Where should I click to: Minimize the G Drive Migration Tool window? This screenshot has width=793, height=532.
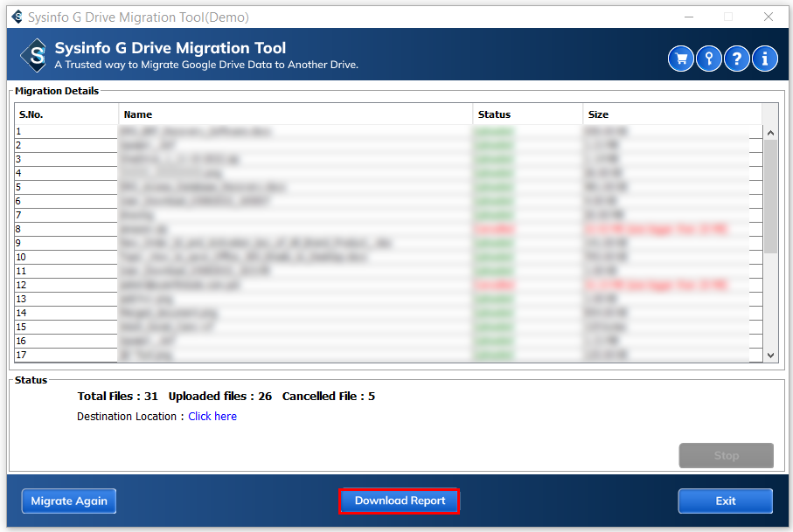tap(687, 17)
